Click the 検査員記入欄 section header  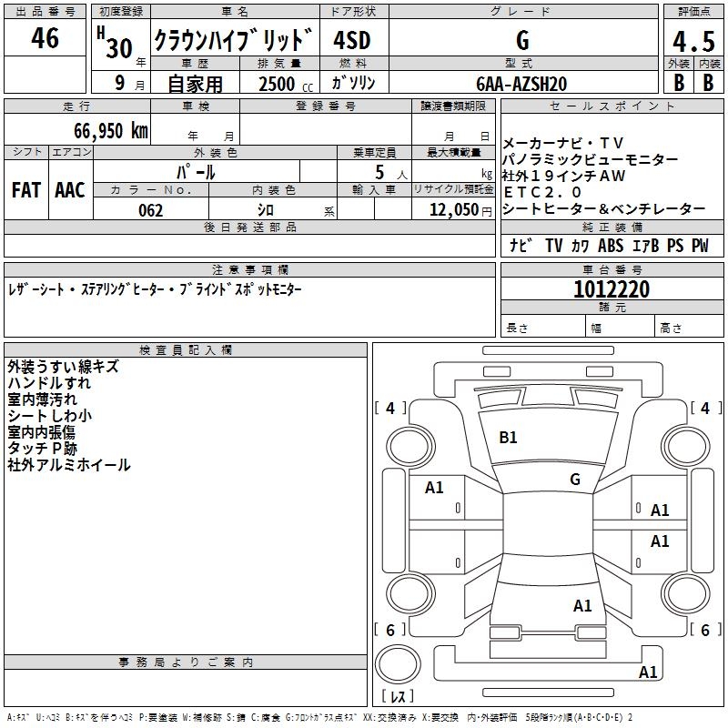pyautogui.click(x=186, y=349)
